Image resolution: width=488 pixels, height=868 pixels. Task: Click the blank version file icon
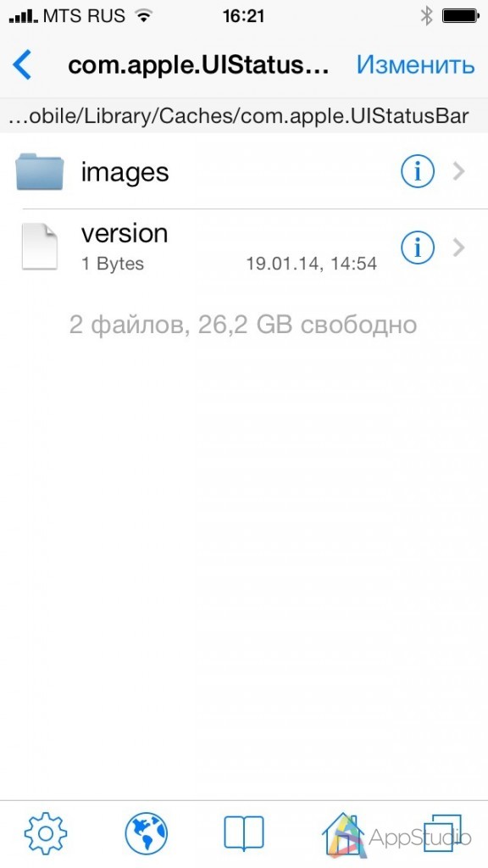pyautogui.click(x=39, y=247)
